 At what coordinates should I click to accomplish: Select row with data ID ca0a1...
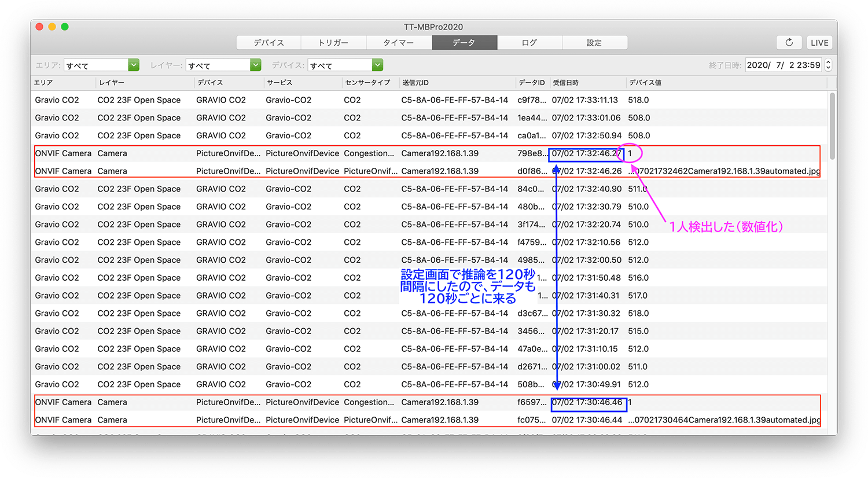coord(429,135)
